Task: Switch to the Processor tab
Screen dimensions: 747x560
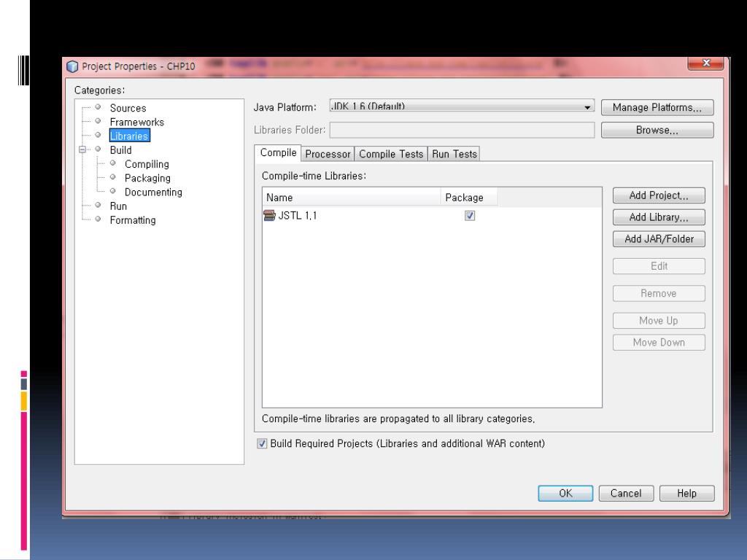Action: click(328, 154)
